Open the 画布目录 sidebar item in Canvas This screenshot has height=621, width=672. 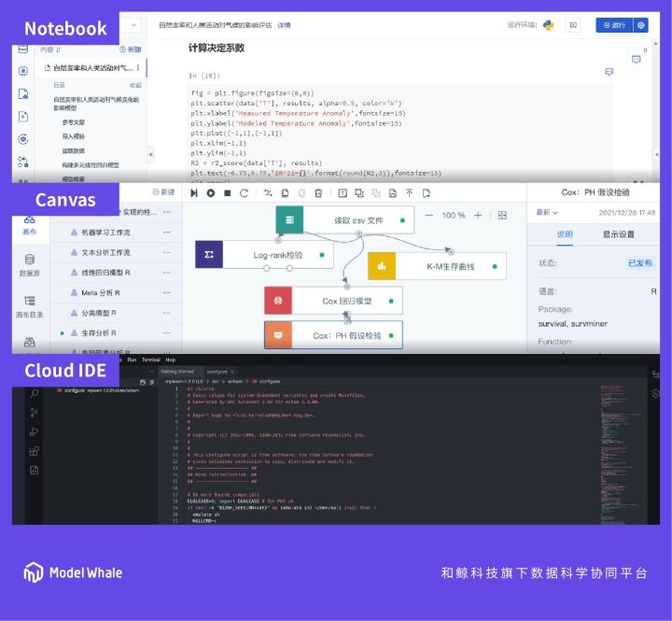pyautogui.click(x=29, y=306)
